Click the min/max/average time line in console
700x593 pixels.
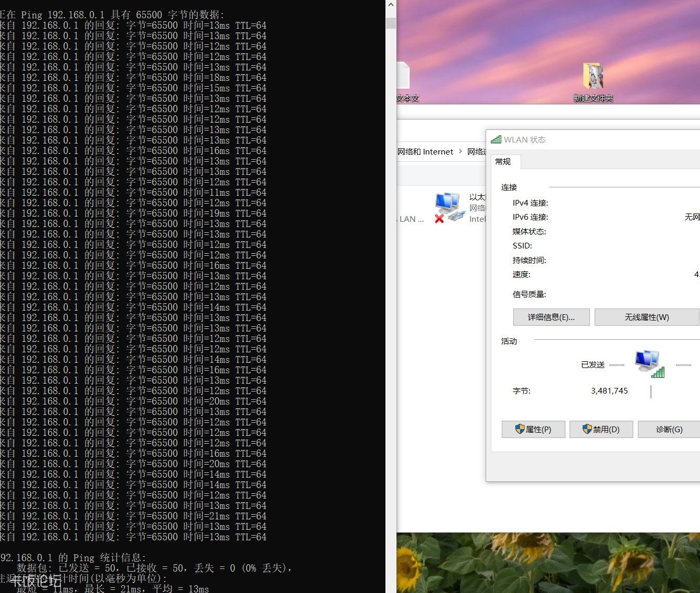112,589
